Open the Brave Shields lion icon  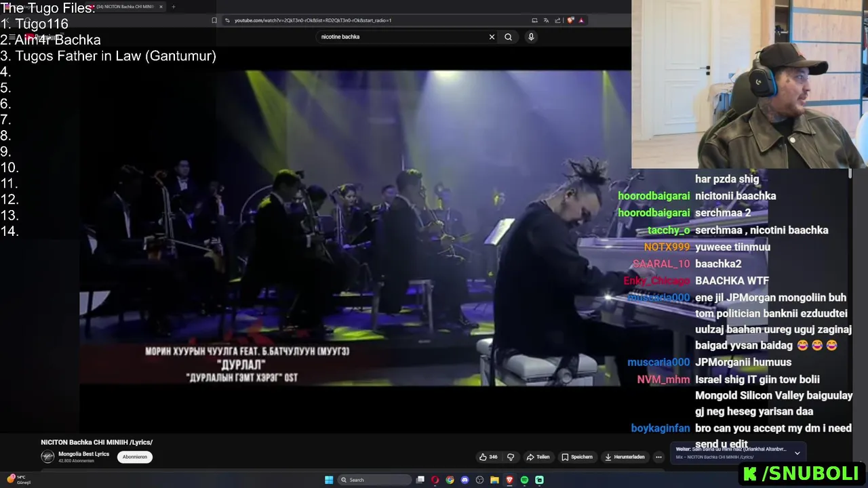click(x=570, y=20)
